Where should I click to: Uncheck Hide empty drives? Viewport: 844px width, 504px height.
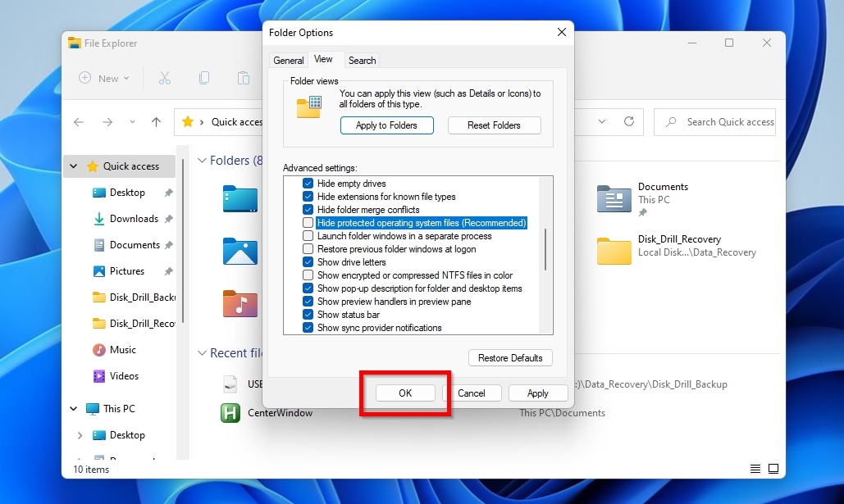coord(308,183)
